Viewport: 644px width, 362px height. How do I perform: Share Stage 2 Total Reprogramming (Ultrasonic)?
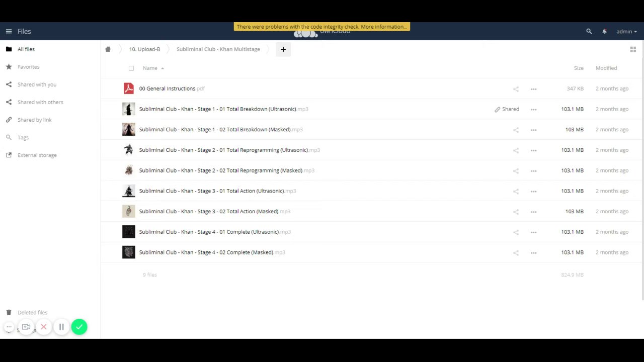coord(516,150)
